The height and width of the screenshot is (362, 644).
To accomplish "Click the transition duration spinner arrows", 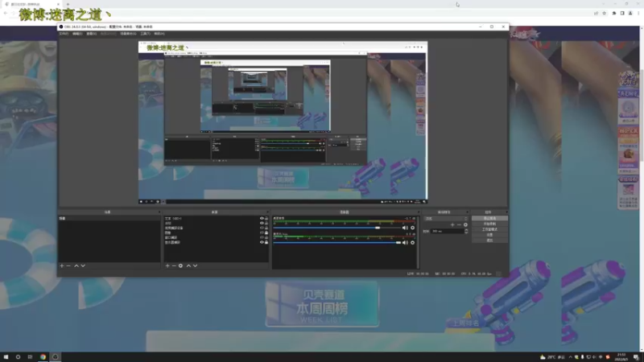I will tap(466, 231).
